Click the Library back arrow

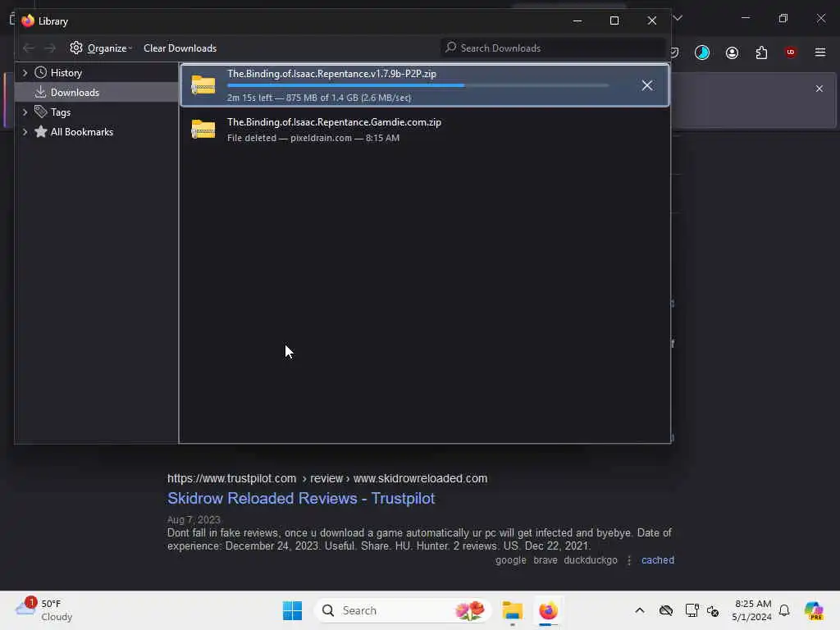coord(29,48)
